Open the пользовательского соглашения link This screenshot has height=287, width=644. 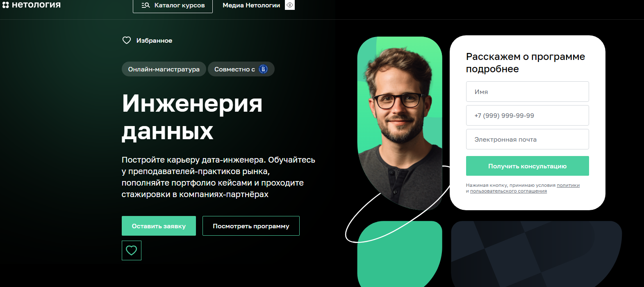508,191
